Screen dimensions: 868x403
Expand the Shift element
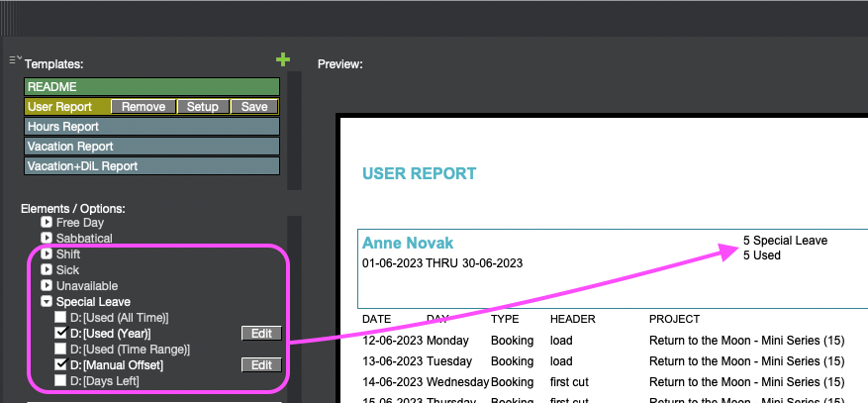click(47, 254)
